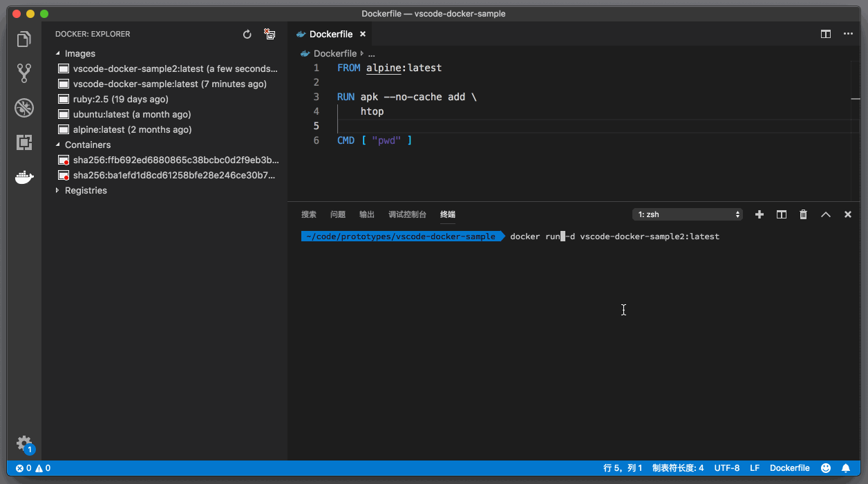Click the Docker whale icon in activity bar

point(24,178)
